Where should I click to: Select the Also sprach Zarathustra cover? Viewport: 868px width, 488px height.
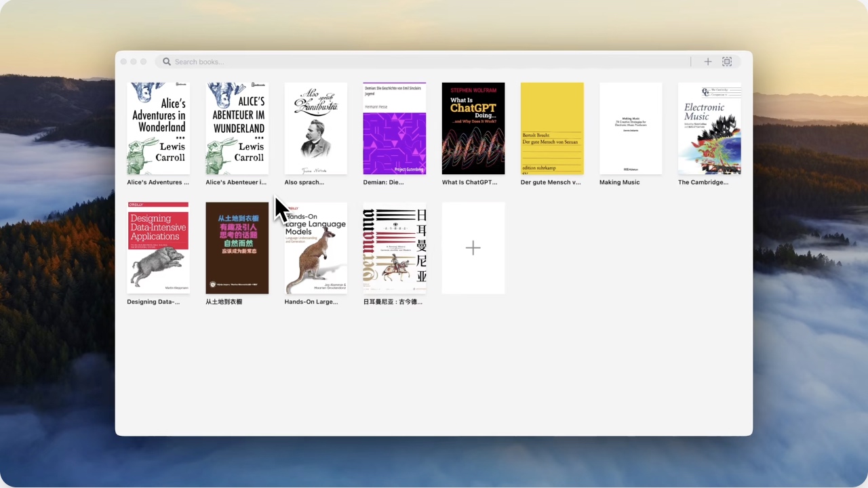point(316,129)
